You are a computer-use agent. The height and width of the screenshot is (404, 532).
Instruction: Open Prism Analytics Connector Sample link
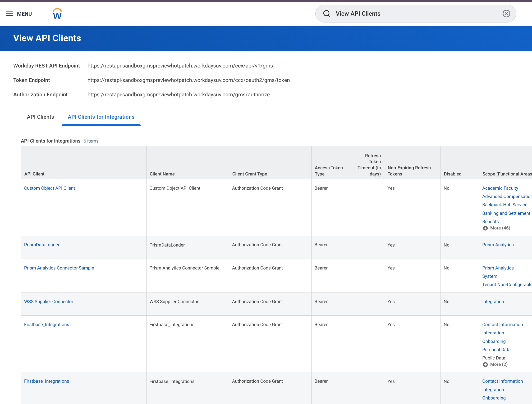point(59,268)
